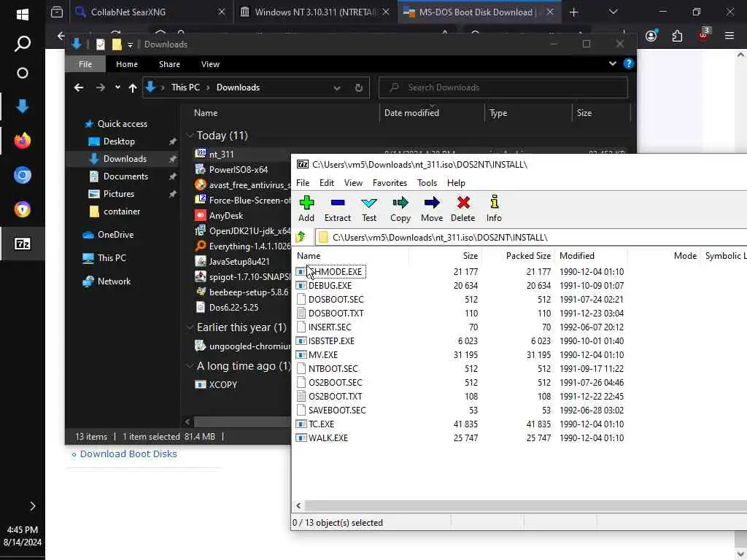Screen dimensions: 747x560
Task: Open 7-Zip taskbar icon
Action: [22, 244]
